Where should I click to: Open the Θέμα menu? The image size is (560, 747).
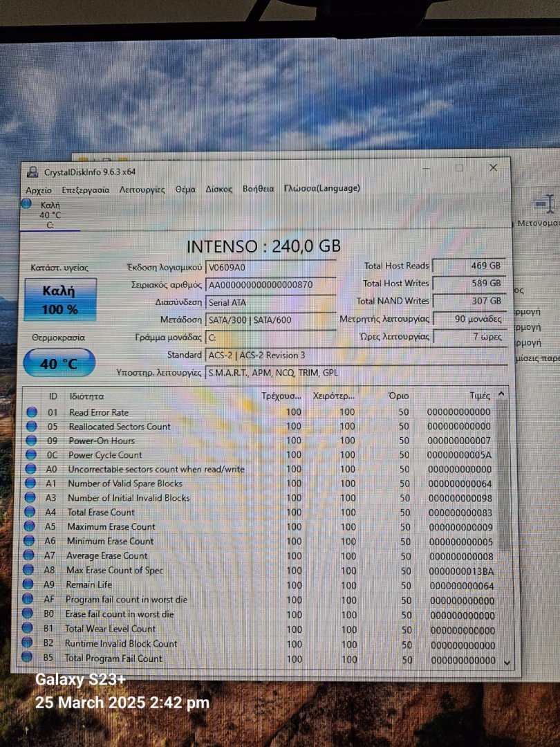tap(185, 189)
